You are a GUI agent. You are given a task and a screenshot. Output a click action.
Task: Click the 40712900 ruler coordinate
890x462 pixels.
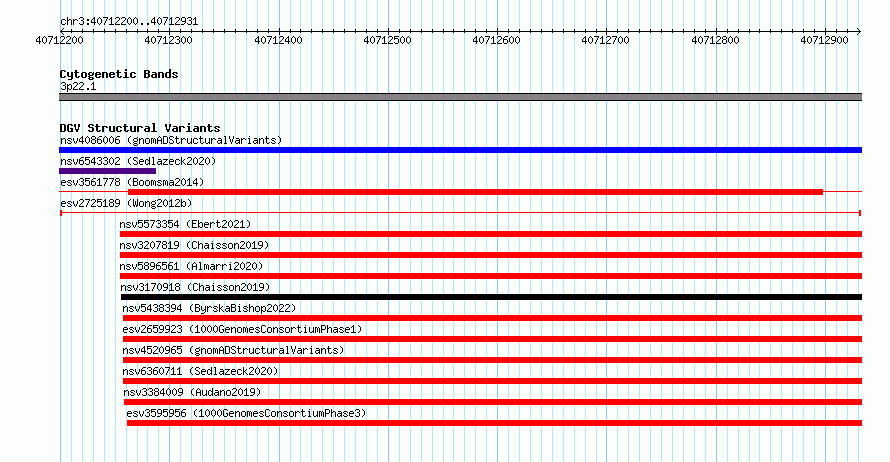pos(824,40)
